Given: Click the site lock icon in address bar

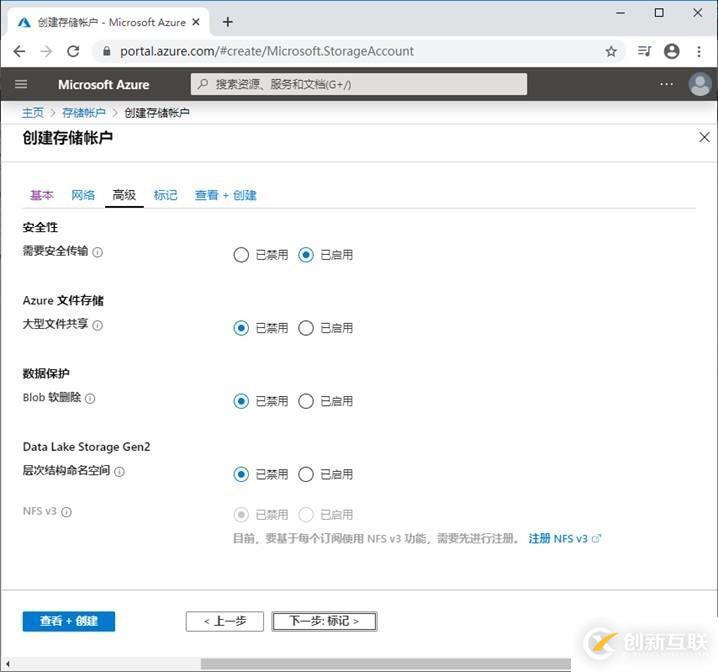Looking at the screenshot, I should tap(107, 51).
